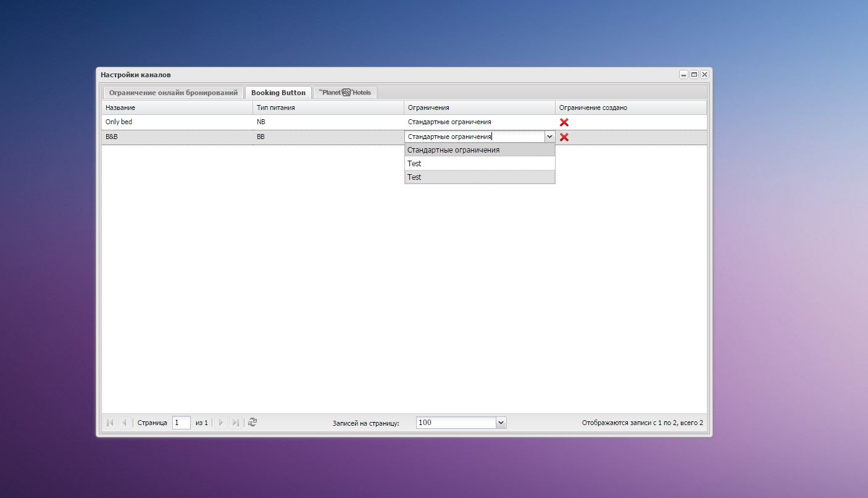Pick the first Test option in the dropdown list
Screen dimensions: 868x498
tap(480, 164)
